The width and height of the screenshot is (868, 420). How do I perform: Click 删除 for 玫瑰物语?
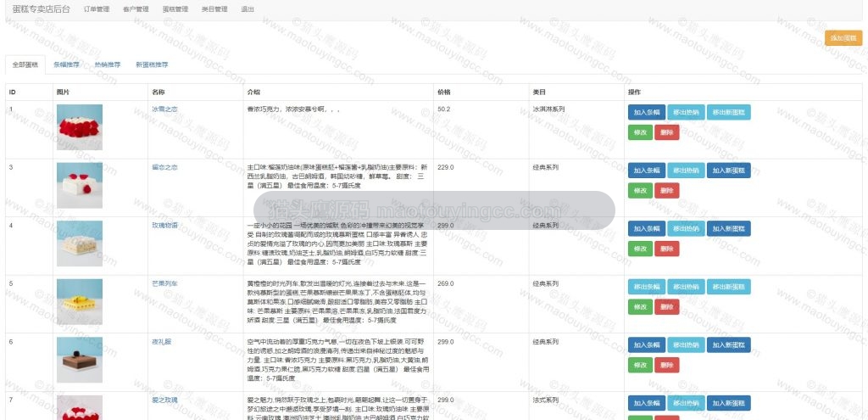(x=666, y=249)
